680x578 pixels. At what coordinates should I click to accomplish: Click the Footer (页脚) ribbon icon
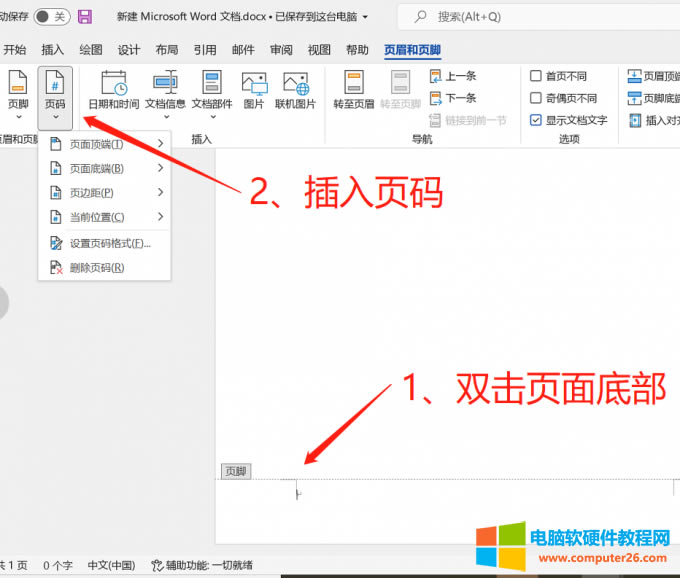click(18, 90)
